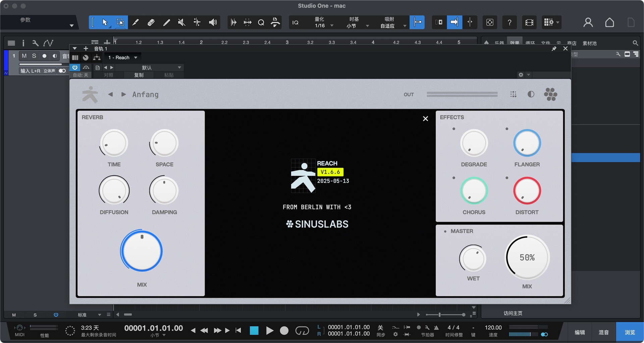Toggle monitor on track 1
Image resolution: width=644 pixels, height=343 pixels.
pyautogui.click(x=54, y=56)
